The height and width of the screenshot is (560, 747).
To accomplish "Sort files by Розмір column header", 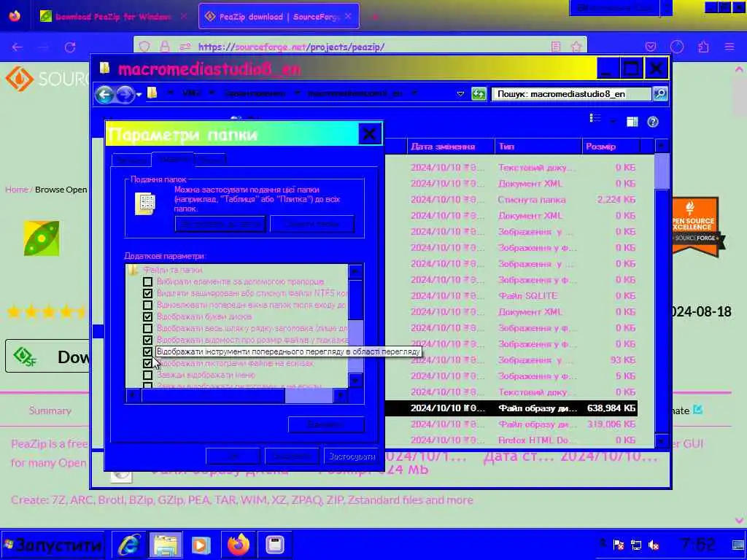I will click(611, 146).
